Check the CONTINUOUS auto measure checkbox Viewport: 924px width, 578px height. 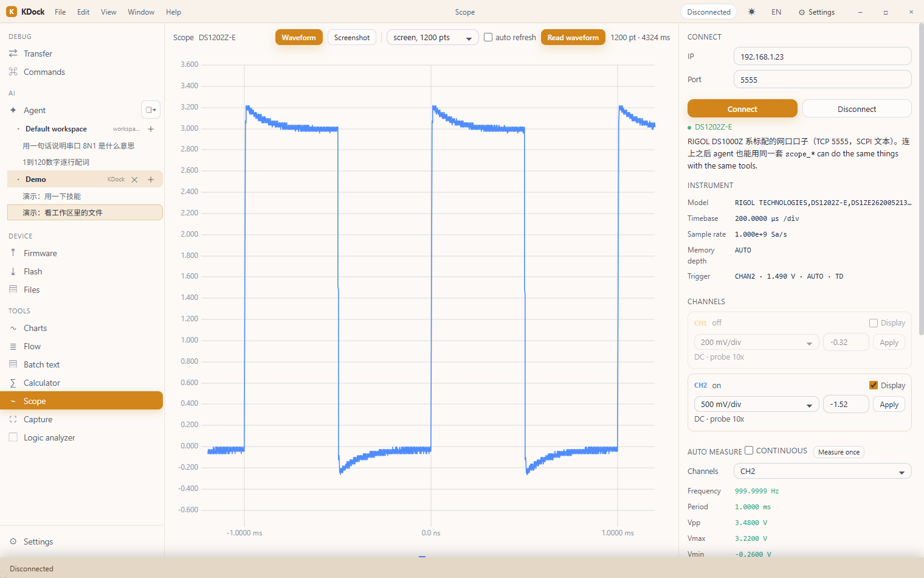click(x=749, y=450)
